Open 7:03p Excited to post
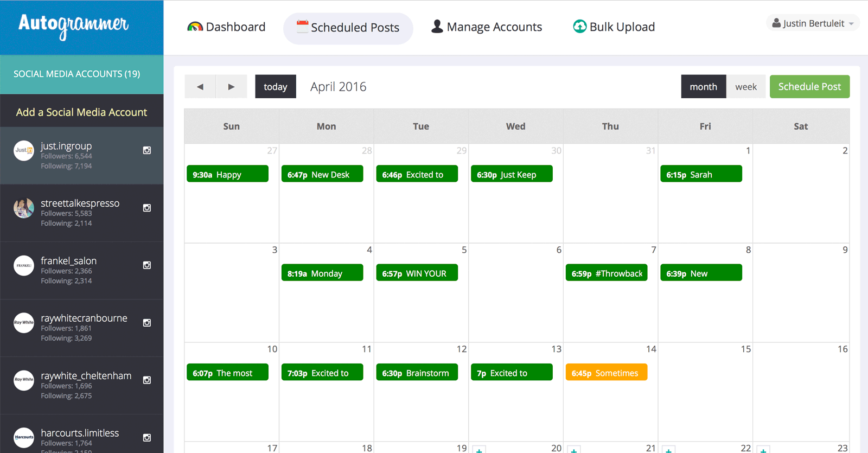 point(322,372)
